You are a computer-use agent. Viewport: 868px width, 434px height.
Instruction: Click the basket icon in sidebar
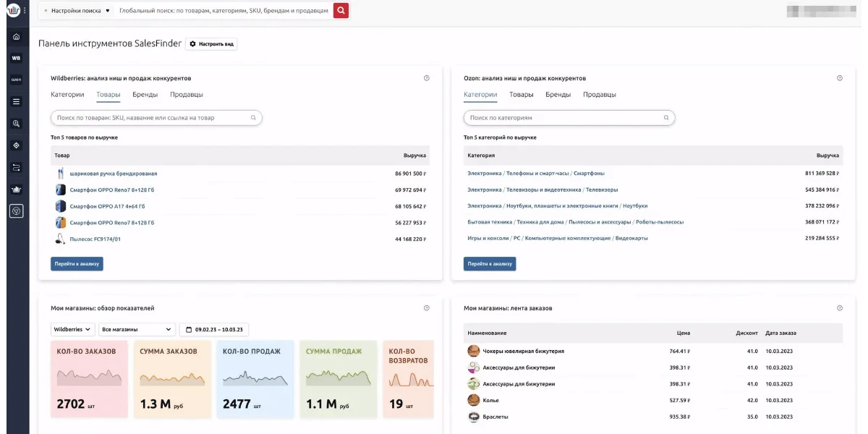point(16,190)
